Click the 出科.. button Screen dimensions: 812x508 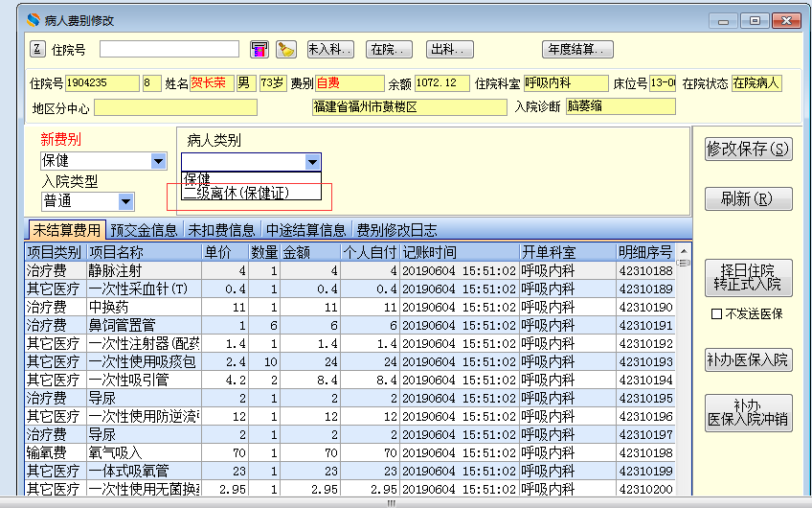click(449, 49)
